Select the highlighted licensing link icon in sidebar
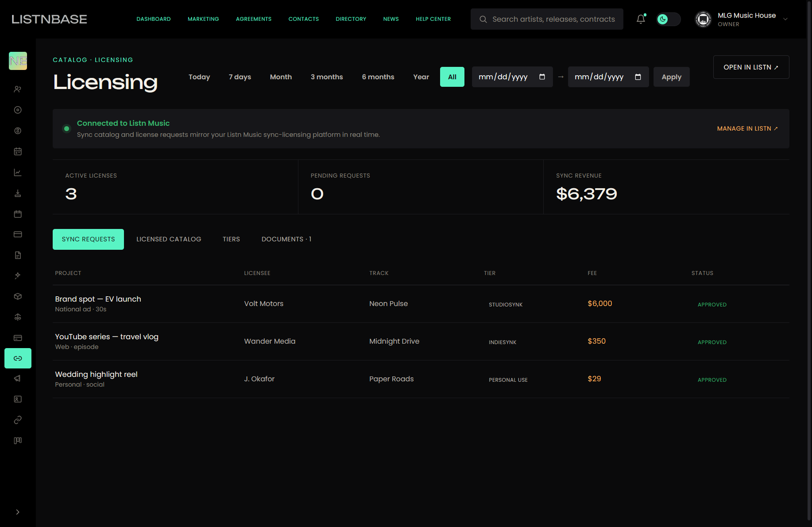This screenshot has height=527, width=812. click(x=18, y=358)
